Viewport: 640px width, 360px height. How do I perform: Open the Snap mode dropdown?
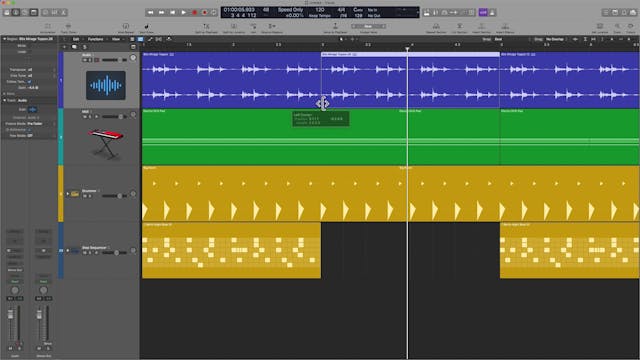click(x=498, y=39)
